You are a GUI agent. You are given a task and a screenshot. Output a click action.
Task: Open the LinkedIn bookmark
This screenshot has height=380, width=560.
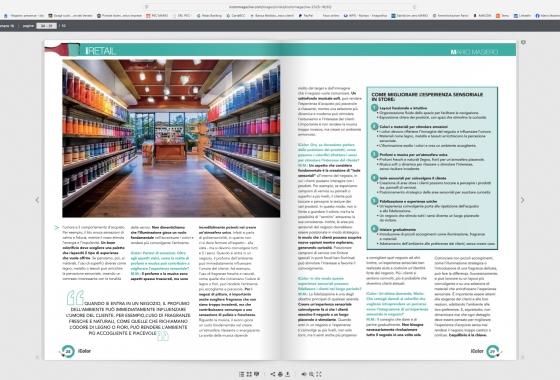[522, 16]
